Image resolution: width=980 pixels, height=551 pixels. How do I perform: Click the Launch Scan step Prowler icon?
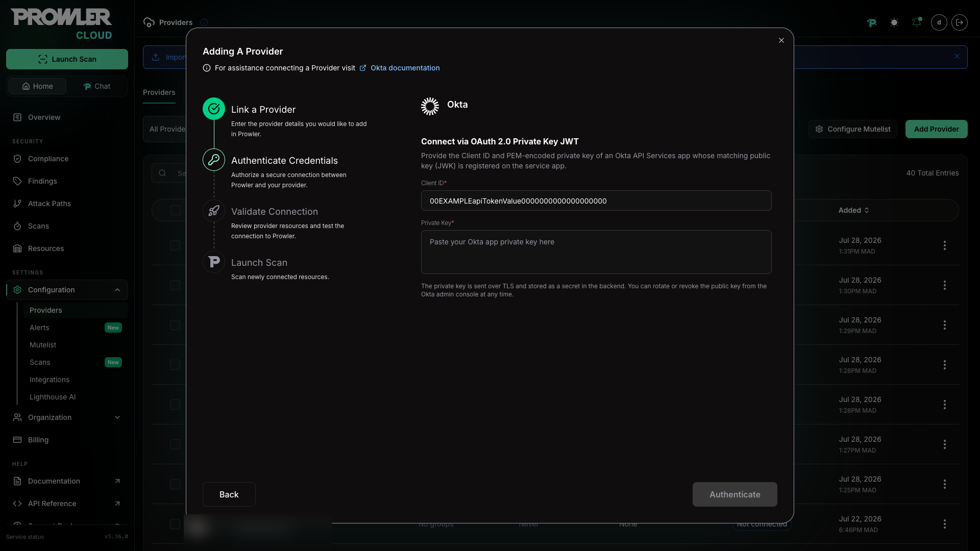(x=214, y=262)
